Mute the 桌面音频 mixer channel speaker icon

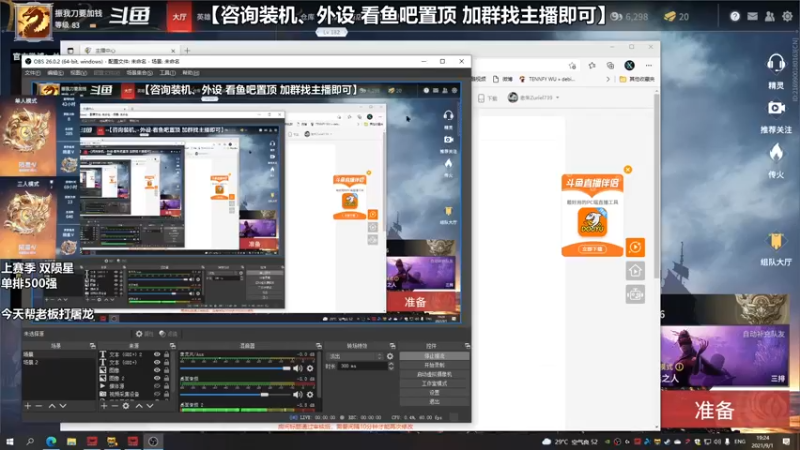(x=297, y=394)
